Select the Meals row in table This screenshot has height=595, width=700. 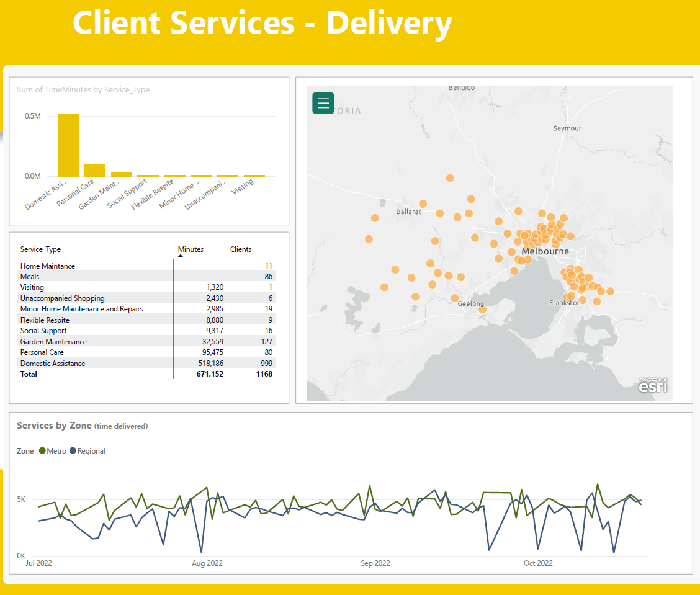click(x=146, y=276)
